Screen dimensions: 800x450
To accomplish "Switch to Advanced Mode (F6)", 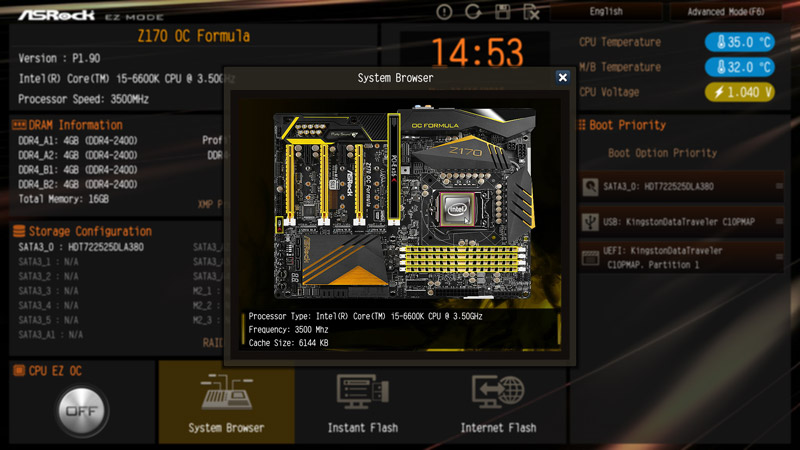I will coord(726,11).
